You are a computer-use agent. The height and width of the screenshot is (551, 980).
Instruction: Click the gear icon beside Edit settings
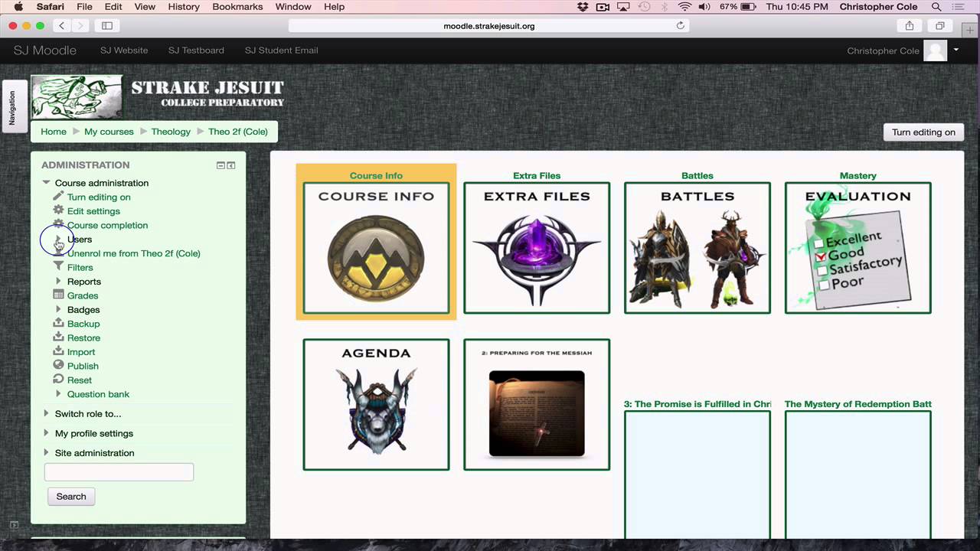[58, 210]
